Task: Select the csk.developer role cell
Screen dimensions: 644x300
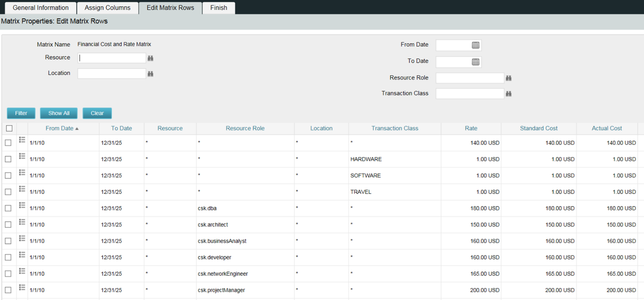Action: click(x=245, y=258)
